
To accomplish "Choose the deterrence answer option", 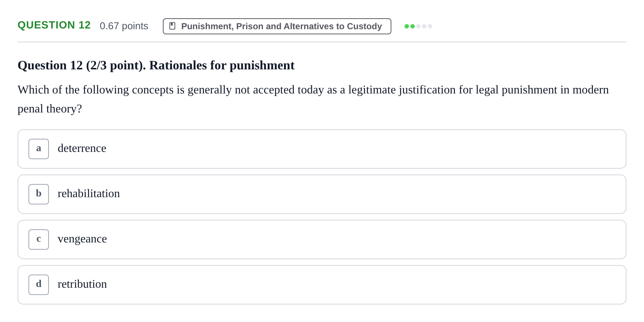I will click(x=322, y=149).
